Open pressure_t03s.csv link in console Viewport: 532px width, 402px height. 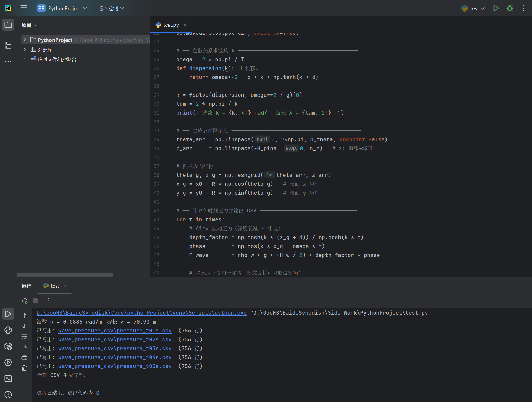pyautogui.click(x=115, y=348)
